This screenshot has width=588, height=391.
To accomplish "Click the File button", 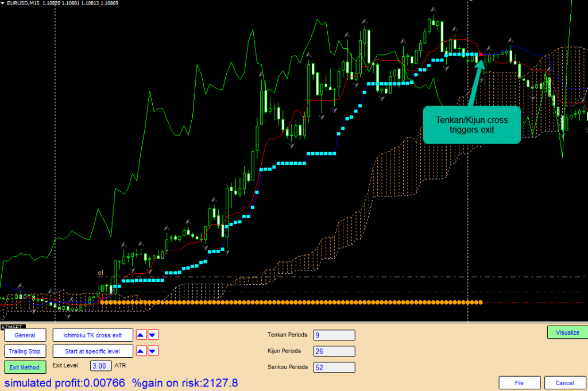I will click(x=519, y=383).
